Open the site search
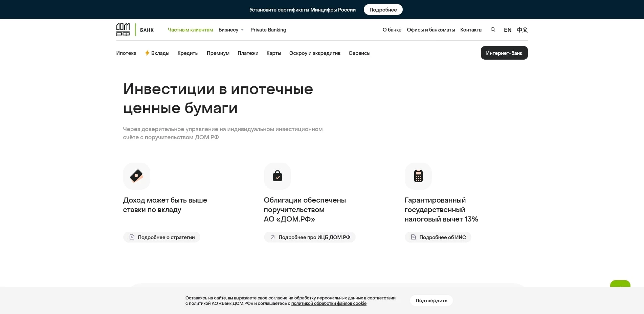Viewport: 644px width, 314px height. tap(493, 30)
